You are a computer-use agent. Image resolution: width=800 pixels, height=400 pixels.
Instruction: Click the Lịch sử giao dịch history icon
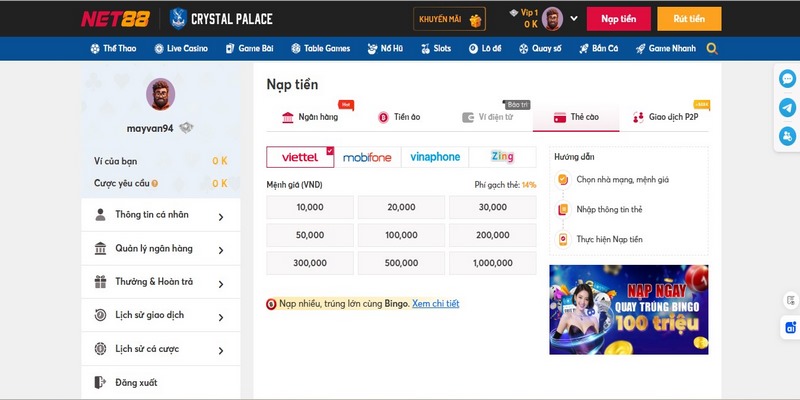(x=101, y=315)
